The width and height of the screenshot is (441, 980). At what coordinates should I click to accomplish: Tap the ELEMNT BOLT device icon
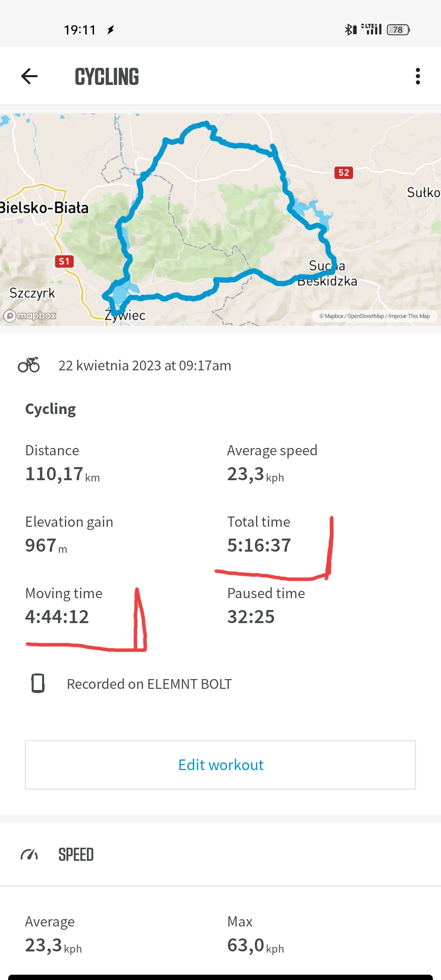(38, 683)
